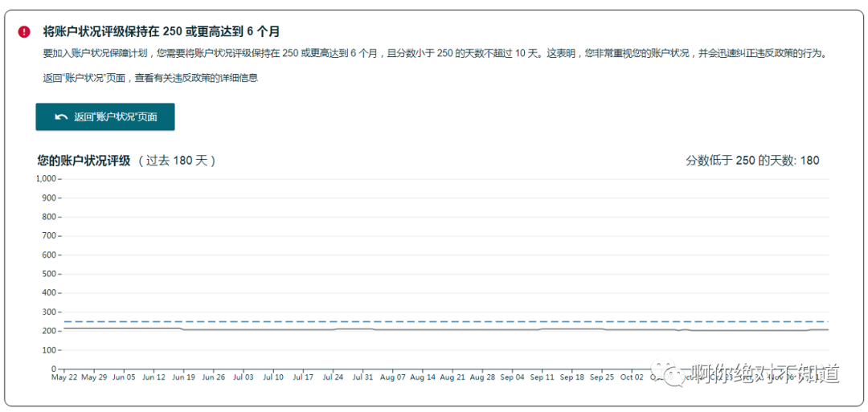Click the 500 y-axis label
This screenshot has width=868, height=412.
pyautogui.click(x=50, y=274)
